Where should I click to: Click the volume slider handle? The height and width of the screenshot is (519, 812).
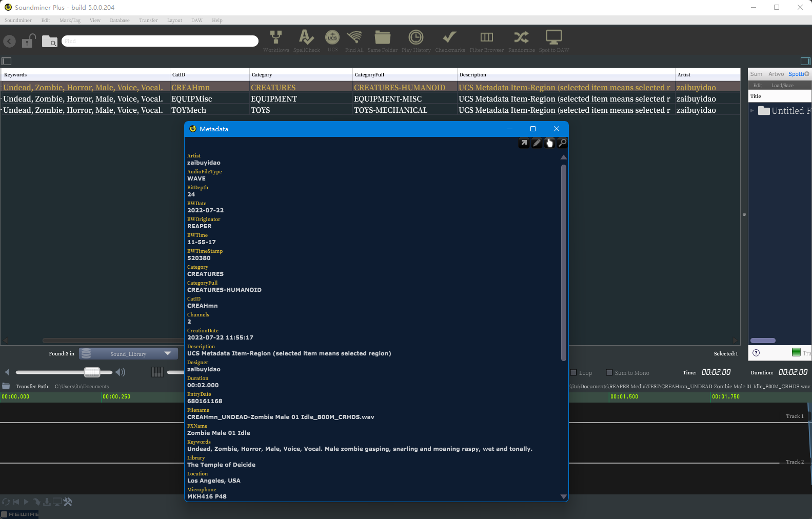[92, 372]
